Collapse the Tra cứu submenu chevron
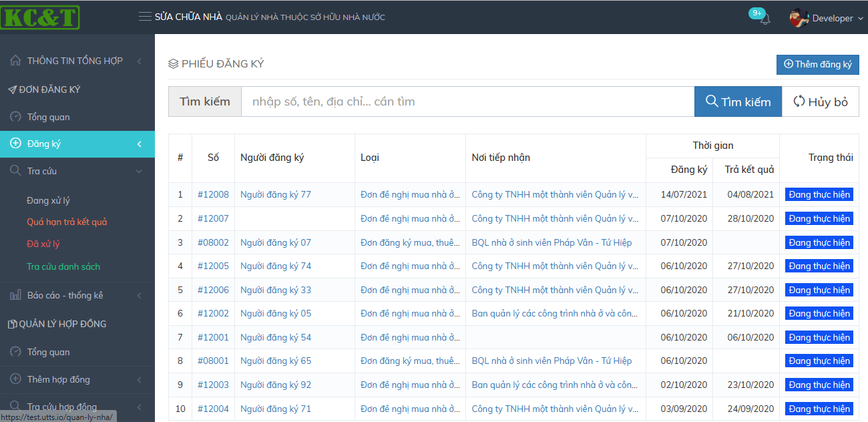868x422 pixels. 140,171
